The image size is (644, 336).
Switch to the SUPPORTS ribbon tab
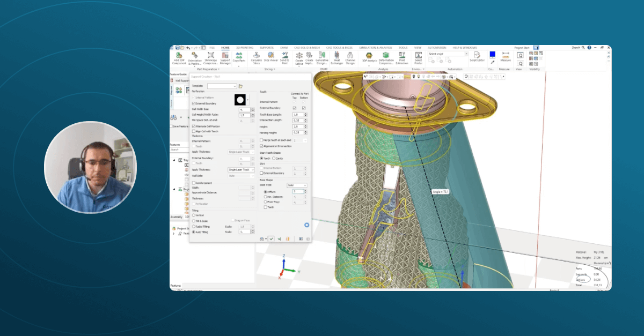(267, 48)
